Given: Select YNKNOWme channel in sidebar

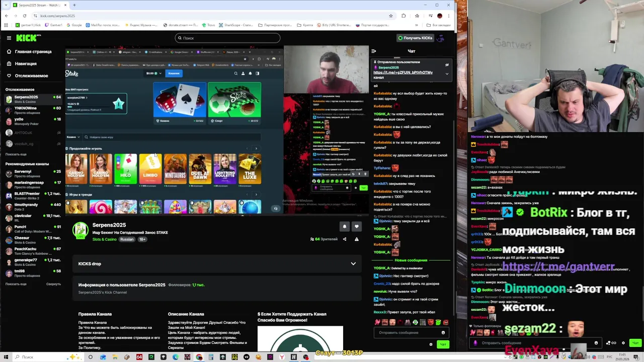Looking at the screenshot, I should pos(33,110).
